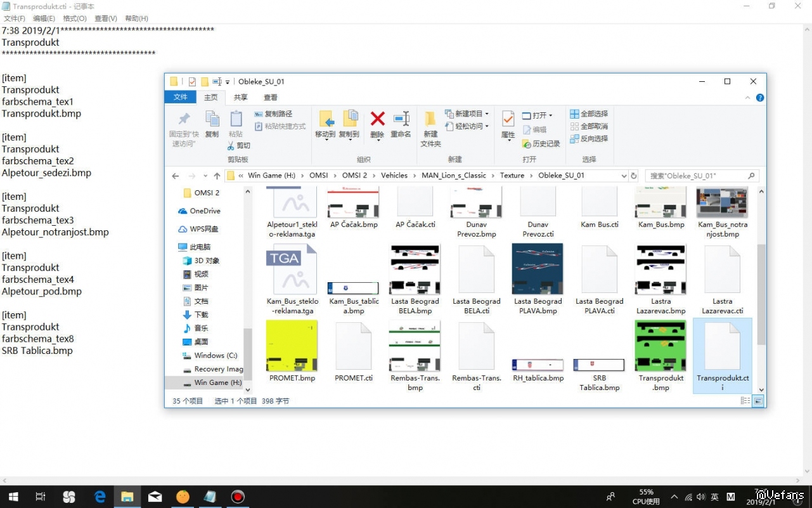Screen dimensions: 812x508
Task: Open Task View on the taskbar
Action: (41, 497)
